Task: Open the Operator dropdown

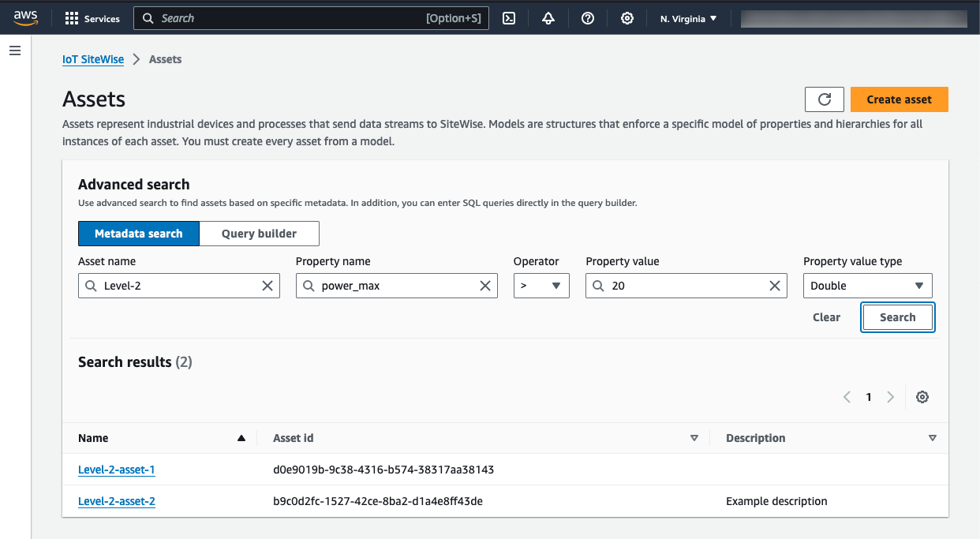Action: 541,286
